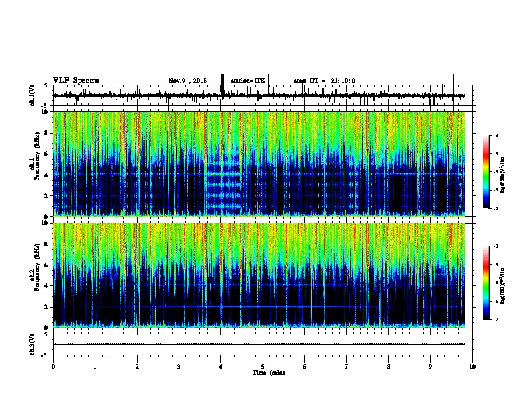The width and height of the screenshot is (532, 411).
Task: Click the time axis tick label "0"
Action: [53, 367]
